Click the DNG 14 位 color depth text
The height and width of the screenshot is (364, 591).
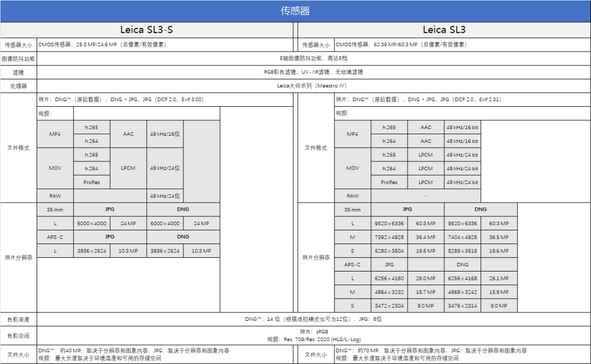tap(314, 319)
